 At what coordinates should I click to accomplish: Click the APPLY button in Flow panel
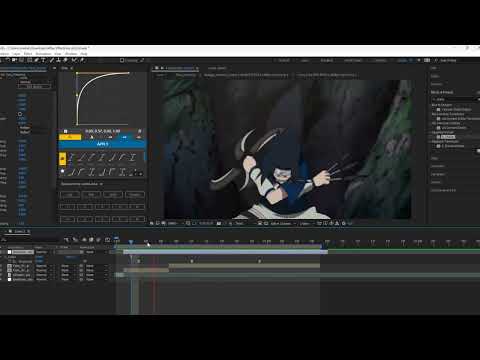(x=102, y=144)
